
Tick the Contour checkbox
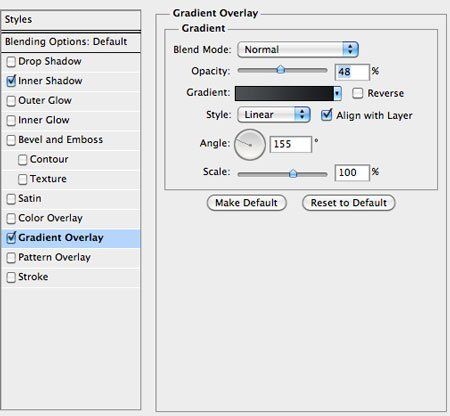[x=23, y=160]
